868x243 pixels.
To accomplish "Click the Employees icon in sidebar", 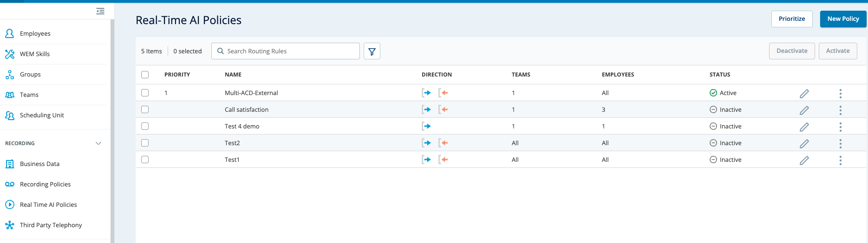I will tap(10, 33).
